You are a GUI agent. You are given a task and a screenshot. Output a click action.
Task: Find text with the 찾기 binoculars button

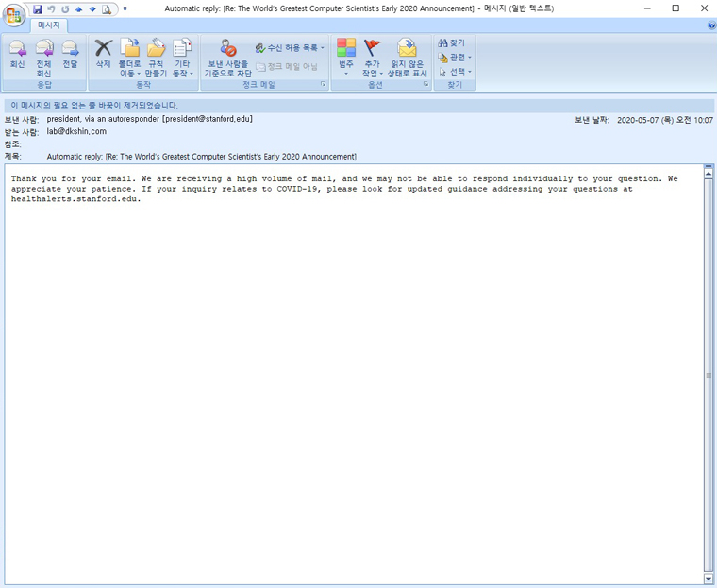[x=451, y=42]
